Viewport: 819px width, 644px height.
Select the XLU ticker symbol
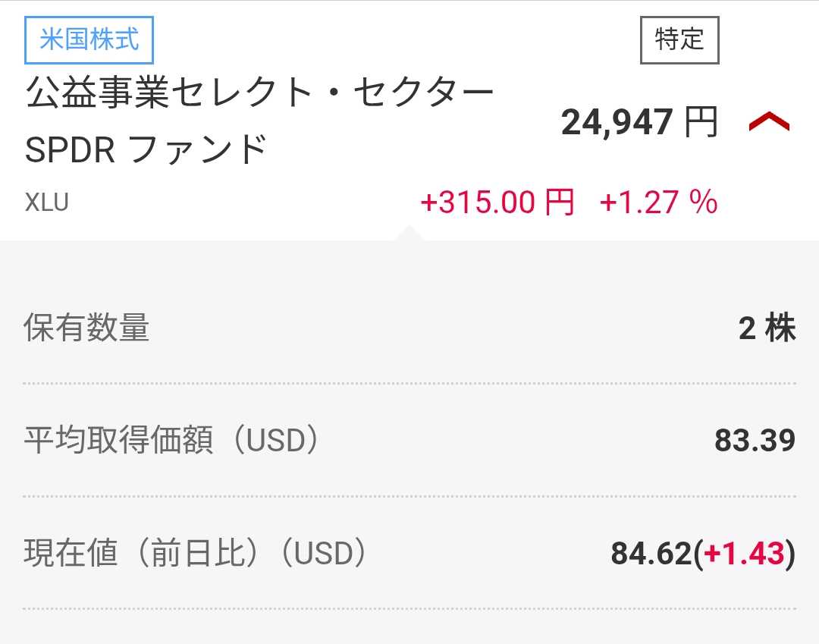point(47,203)
